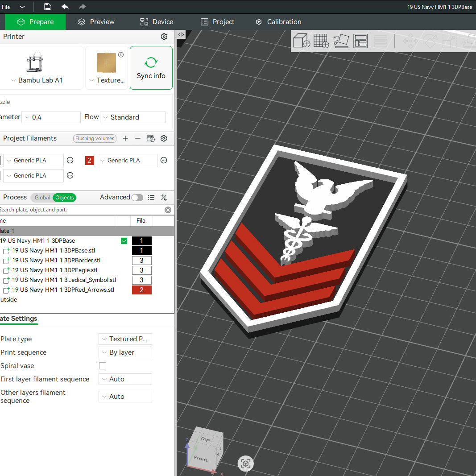The image size is (476, 476).
Task: Click the Sync info button
Action: (x=151, y=68)
